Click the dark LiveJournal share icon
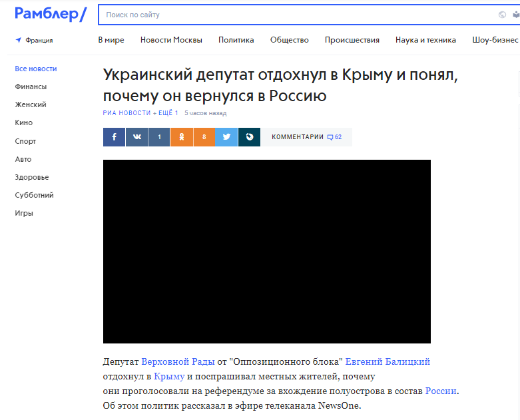Screen dimensions: 520x420 249,137
